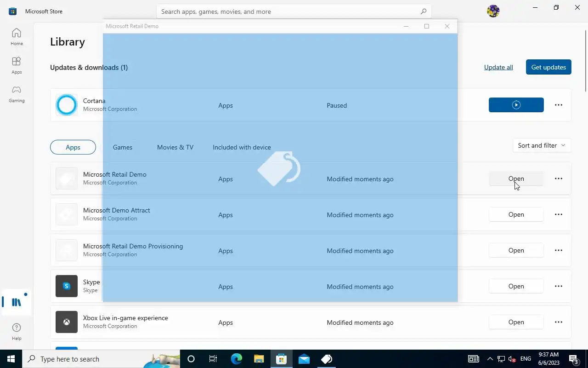Click the Cortana app name text

tap(94, 101)
